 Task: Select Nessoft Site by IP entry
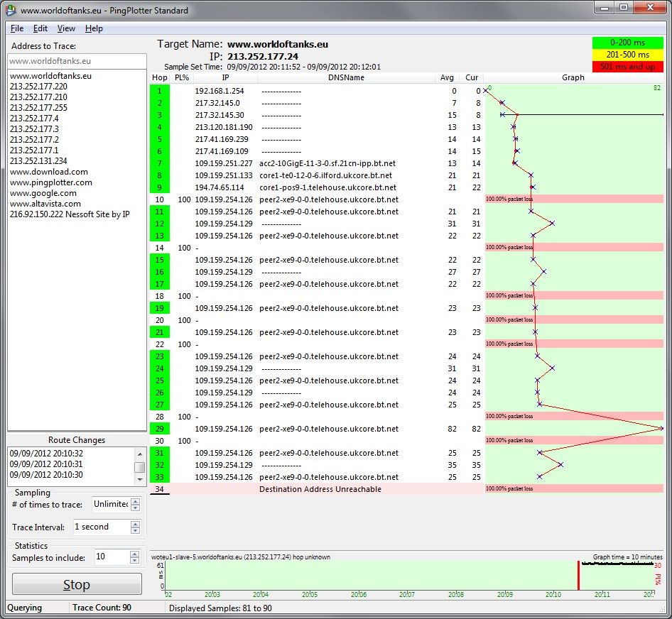pos(70,214)
